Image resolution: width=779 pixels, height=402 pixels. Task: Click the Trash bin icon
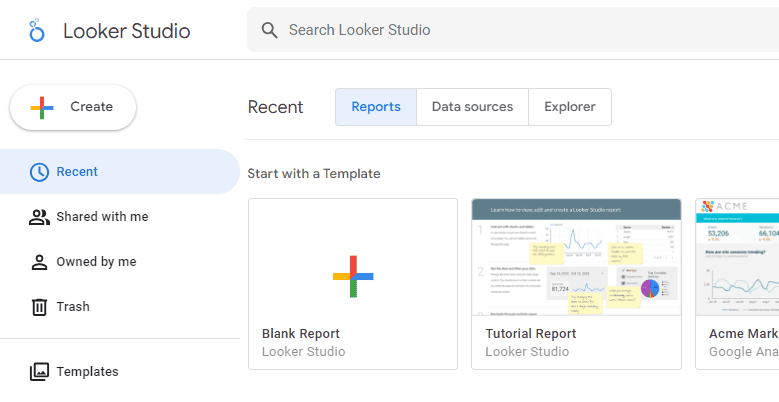click(39, 307)
